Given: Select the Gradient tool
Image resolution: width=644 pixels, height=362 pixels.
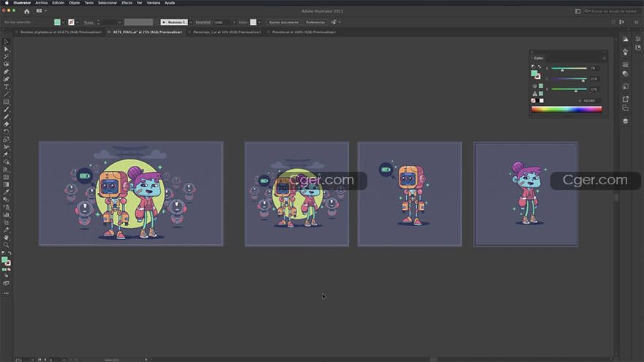Looking at the screenshot, I should [x=6, y=185].
